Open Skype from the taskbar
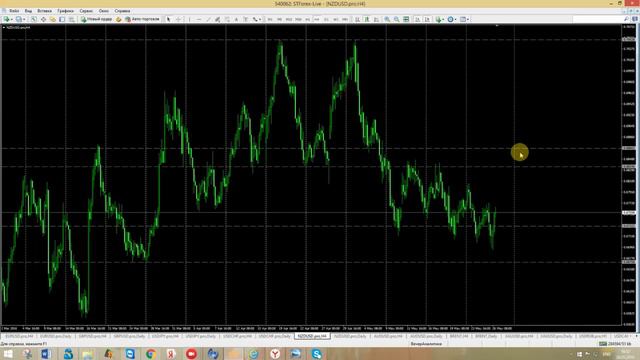640x360 pixels. (x=316, y=354)
